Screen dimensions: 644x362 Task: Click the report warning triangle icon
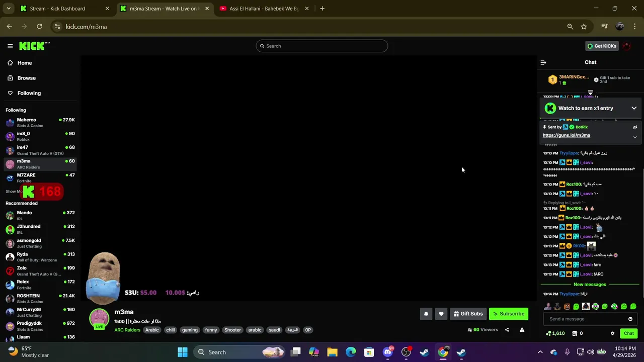[x=522, y=330]
